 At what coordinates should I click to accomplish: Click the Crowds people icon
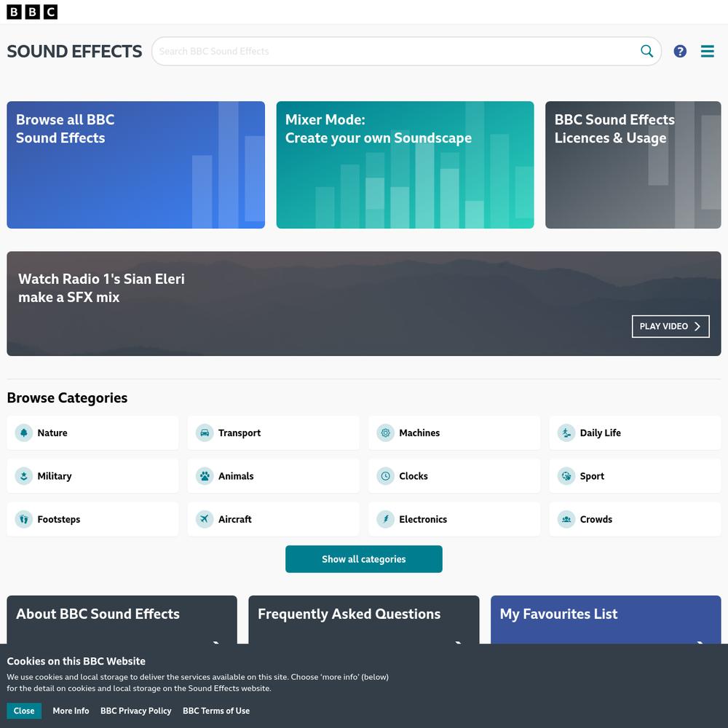[566, 519]
